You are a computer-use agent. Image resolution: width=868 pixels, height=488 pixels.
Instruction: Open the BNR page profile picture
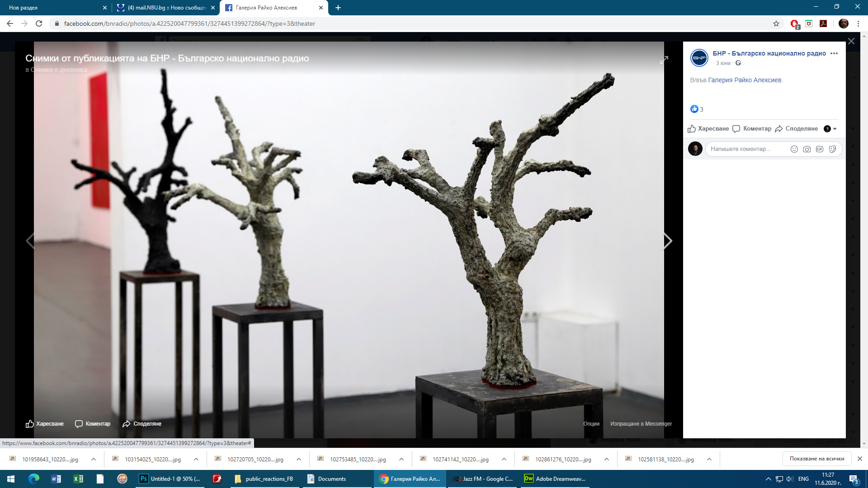(x=699, y=58)
